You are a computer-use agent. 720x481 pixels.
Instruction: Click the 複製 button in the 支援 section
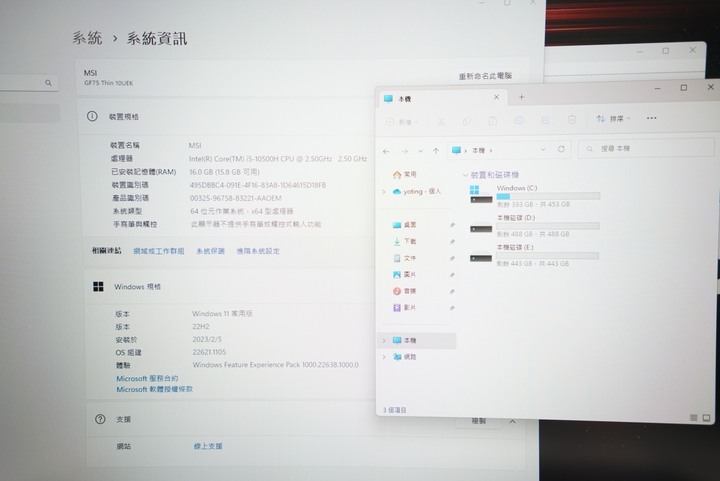478,421
